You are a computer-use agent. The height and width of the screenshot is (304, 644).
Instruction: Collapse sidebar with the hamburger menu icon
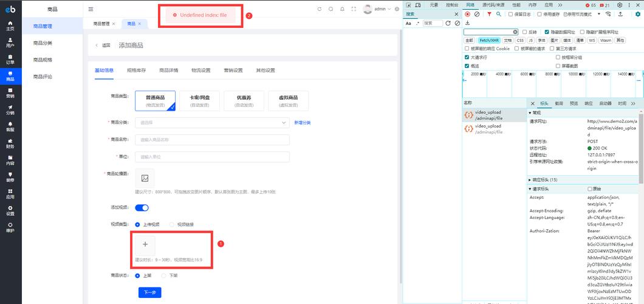click(x=91, y=9)
